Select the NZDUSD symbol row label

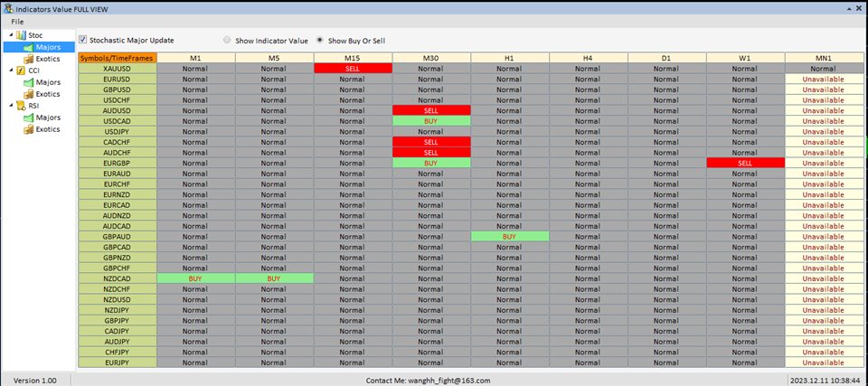[x=118, y=299]
